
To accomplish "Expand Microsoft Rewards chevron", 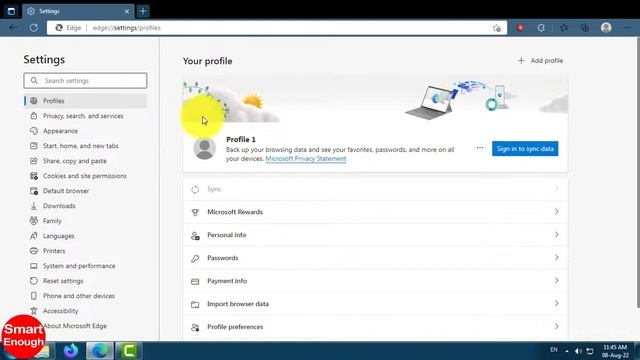I will [x=556, y=211].
